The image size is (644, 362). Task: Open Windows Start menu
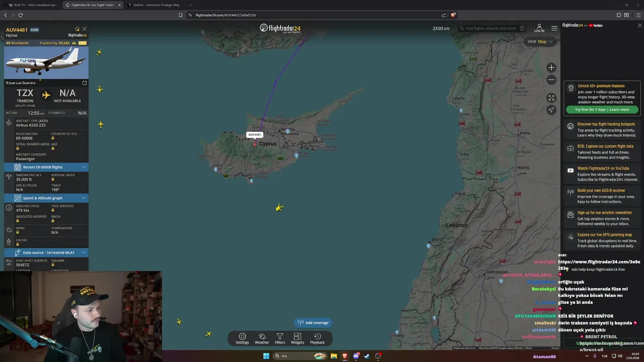pos(266,356)
